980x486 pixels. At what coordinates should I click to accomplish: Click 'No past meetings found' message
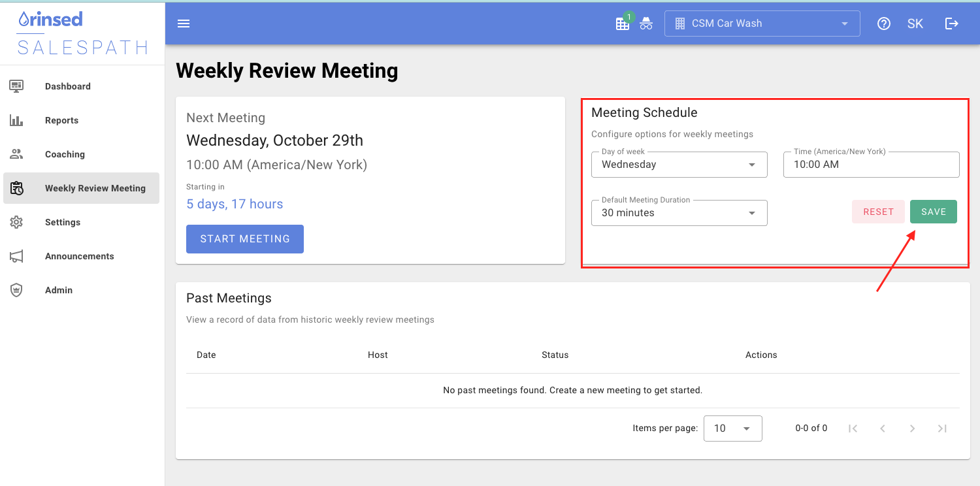pyautogui.click(x=573, y=390)
